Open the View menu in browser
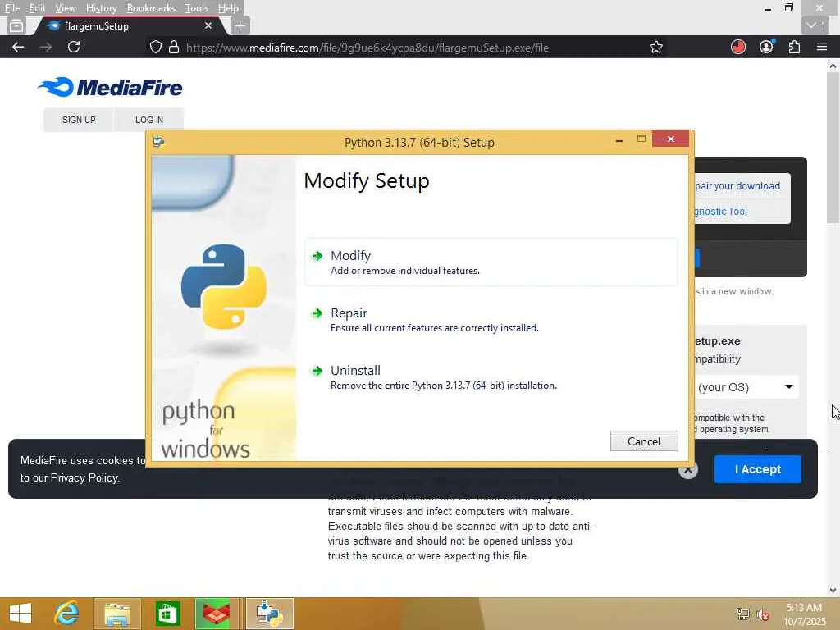This screenshot has width=840, height=630. pos(66,8)
